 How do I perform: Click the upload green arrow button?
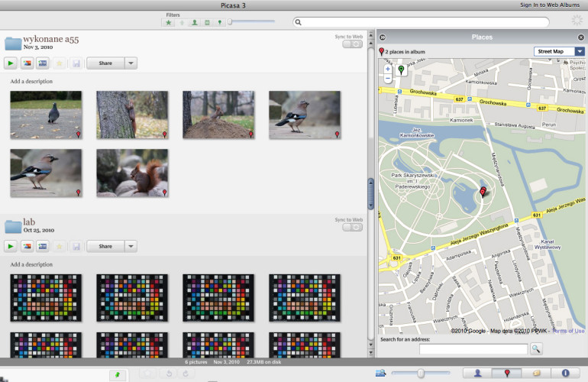point(118,374)
